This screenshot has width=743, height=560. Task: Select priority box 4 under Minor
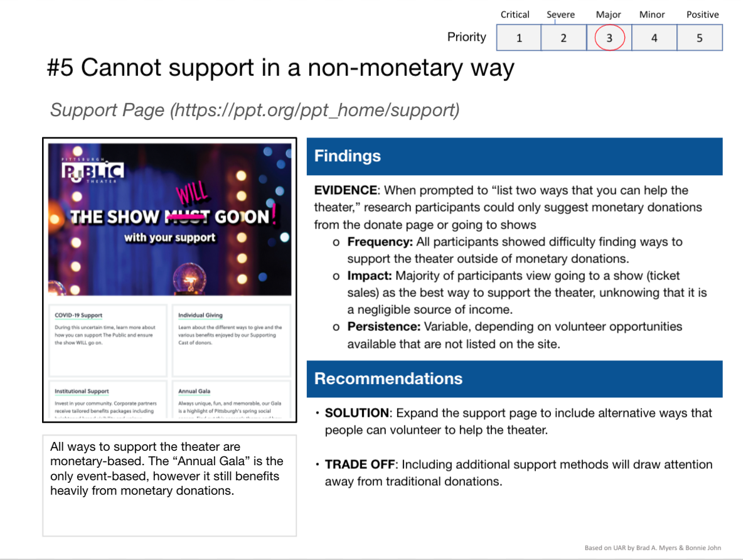[655, 38]
